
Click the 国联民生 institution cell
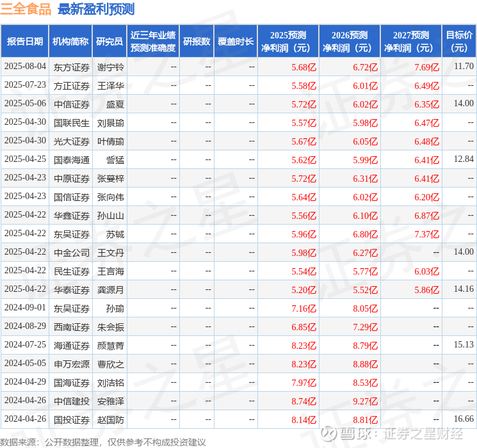pos(72,123)
